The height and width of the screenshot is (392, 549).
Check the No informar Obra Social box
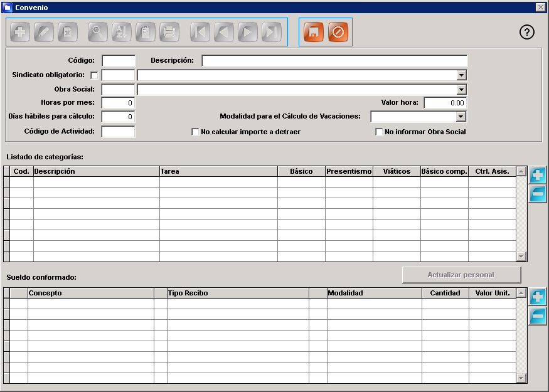tap(379, 132)
